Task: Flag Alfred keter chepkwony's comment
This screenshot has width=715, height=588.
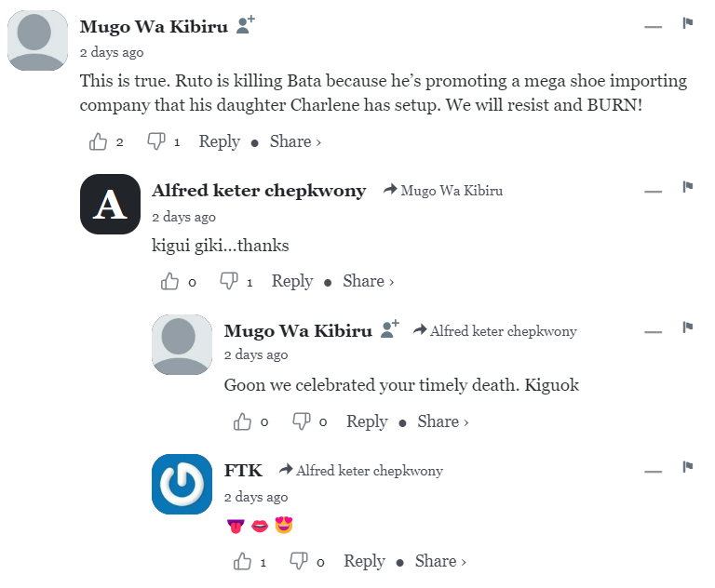Action: click(688, 187)
